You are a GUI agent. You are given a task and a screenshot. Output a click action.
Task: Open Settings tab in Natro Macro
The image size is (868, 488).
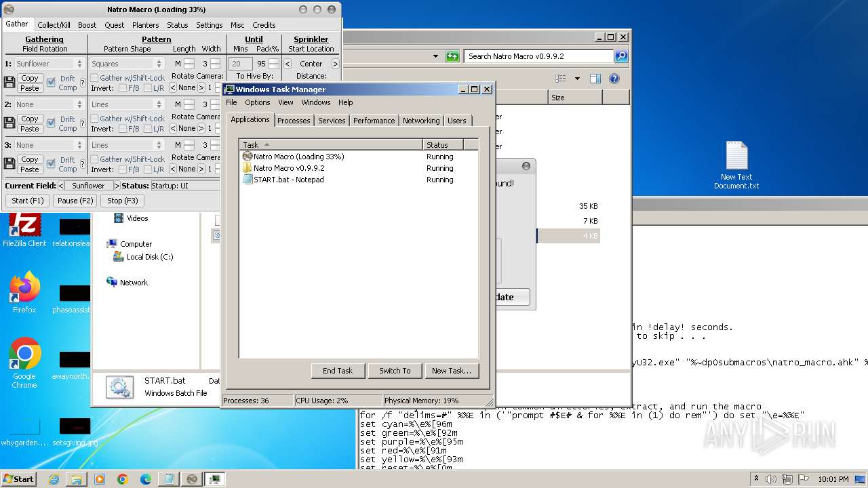pyautogui.click(x=210, y=25)
